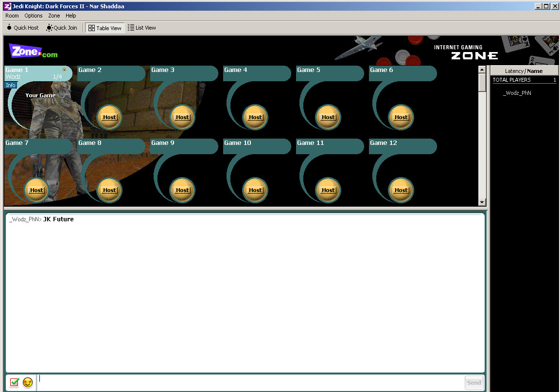Open the Room menu
Image resolution: width=560 pixels, height=392 pixels.
12,16
